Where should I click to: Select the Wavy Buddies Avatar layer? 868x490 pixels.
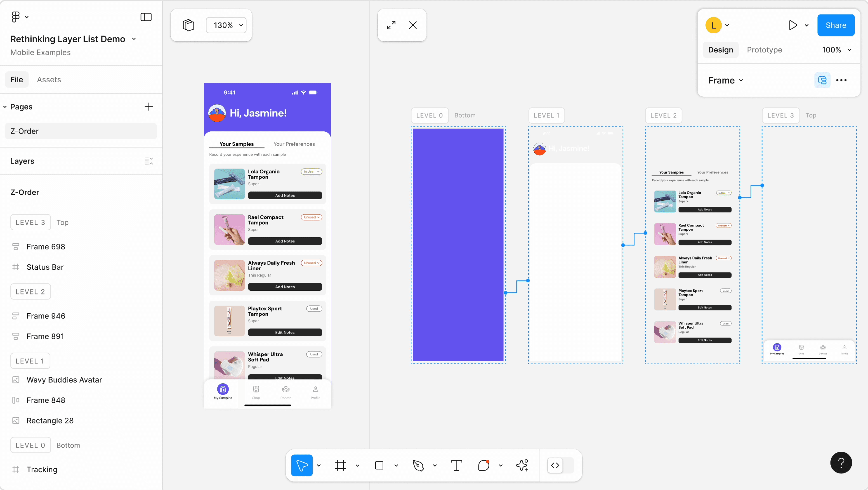coord(64,380)
